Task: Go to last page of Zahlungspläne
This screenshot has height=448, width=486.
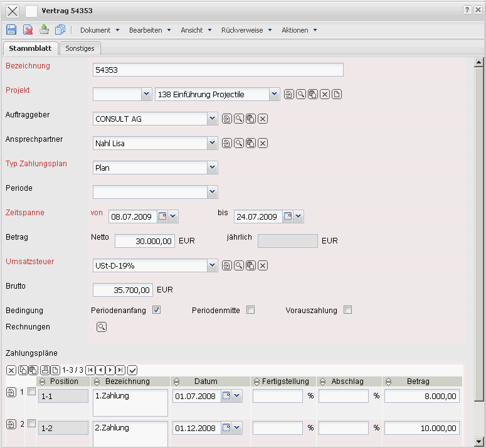Action: click(x=120, y=370)
